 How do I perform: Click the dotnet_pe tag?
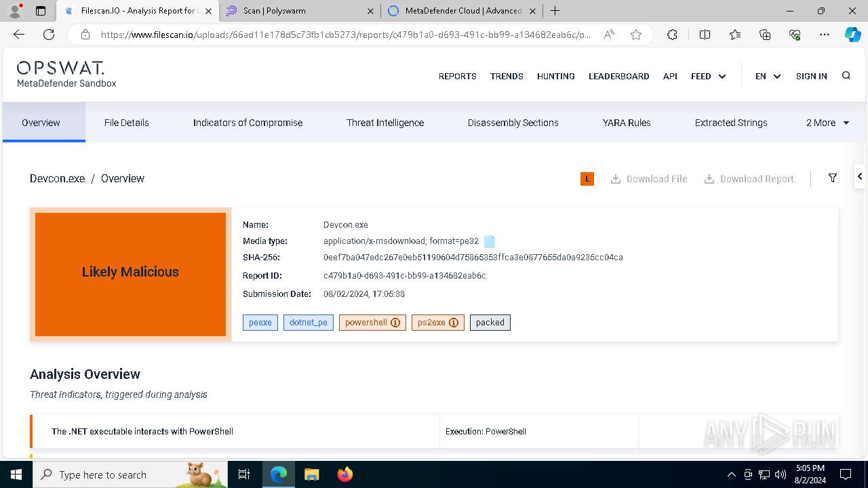[x=309, y=323]
